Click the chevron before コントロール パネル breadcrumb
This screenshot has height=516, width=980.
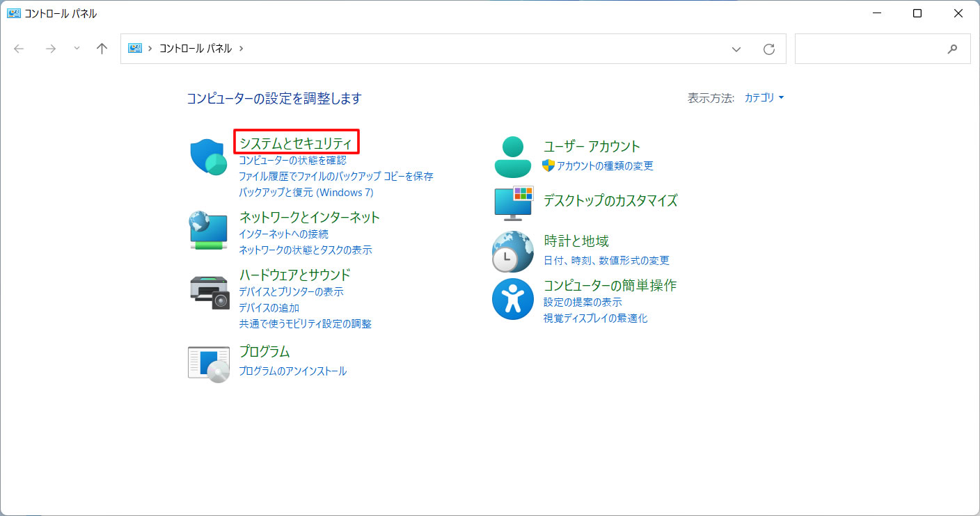(x=150, y=49)
